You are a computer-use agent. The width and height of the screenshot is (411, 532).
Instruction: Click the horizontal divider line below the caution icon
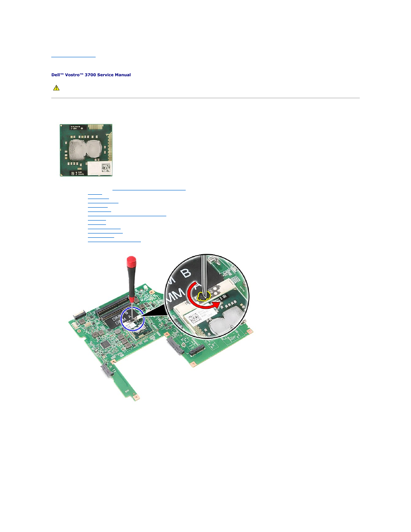[x=205, y=98]
